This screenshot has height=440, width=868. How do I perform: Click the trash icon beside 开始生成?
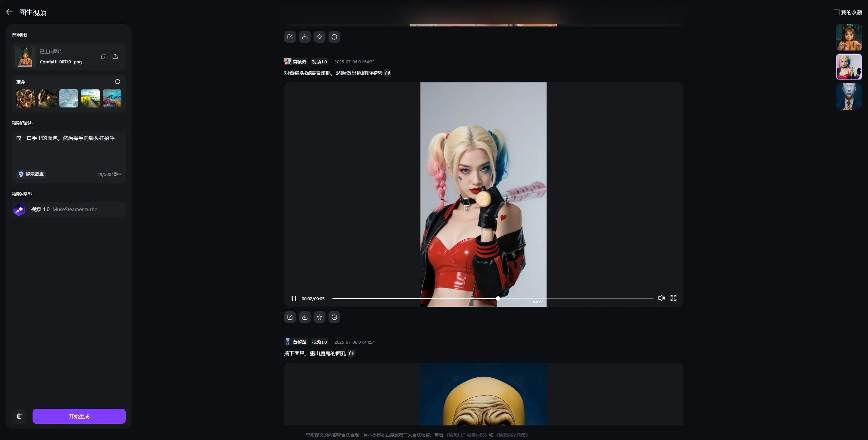click(x=19, y=416)
